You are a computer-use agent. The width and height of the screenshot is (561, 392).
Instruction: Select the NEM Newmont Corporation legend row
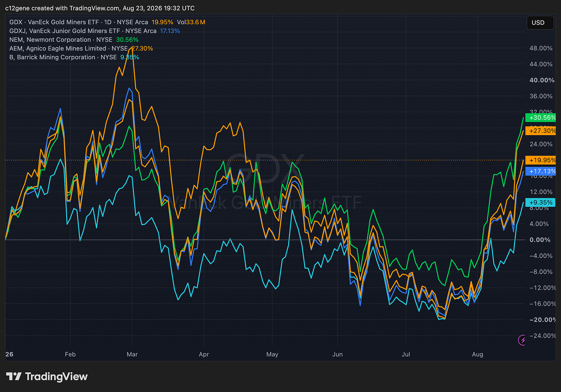(74, 40)
